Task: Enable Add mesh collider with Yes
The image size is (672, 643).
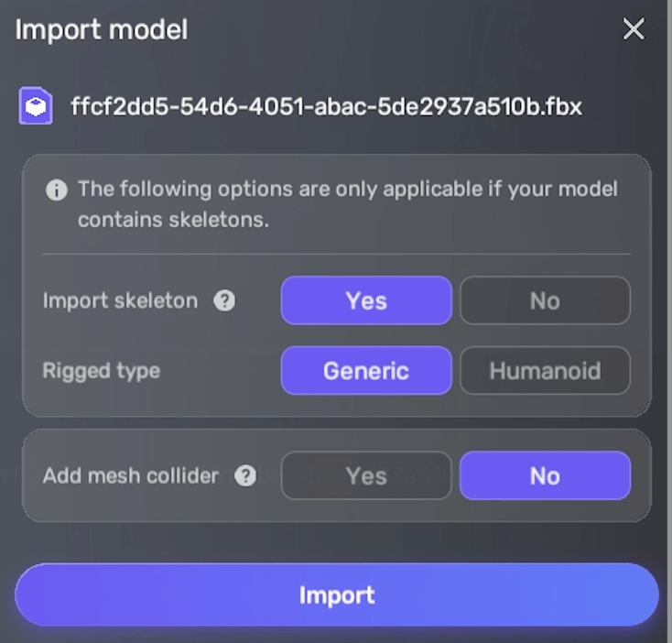Action: pos(366,476)
